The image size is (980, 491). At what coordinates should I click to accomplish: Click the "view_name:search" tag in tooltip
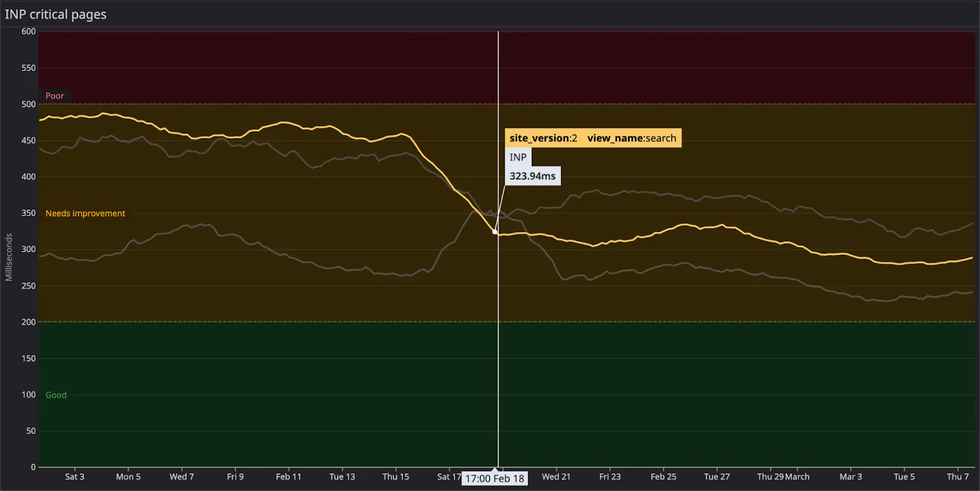[x=631, y=138]
